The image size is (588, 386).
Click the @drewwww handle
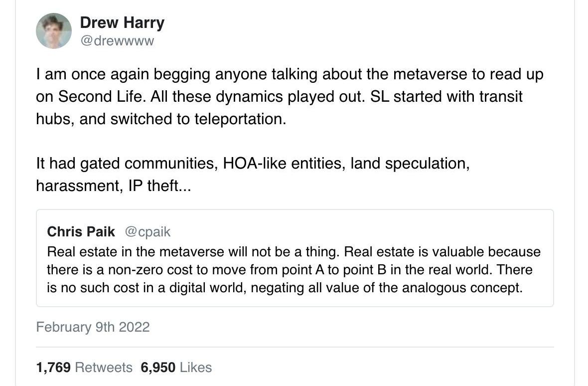point(117,41)
